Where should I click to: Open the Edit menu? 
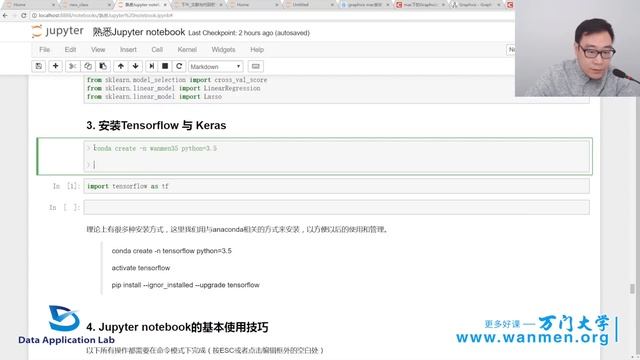pyautogui.click(x=70, y=49)
